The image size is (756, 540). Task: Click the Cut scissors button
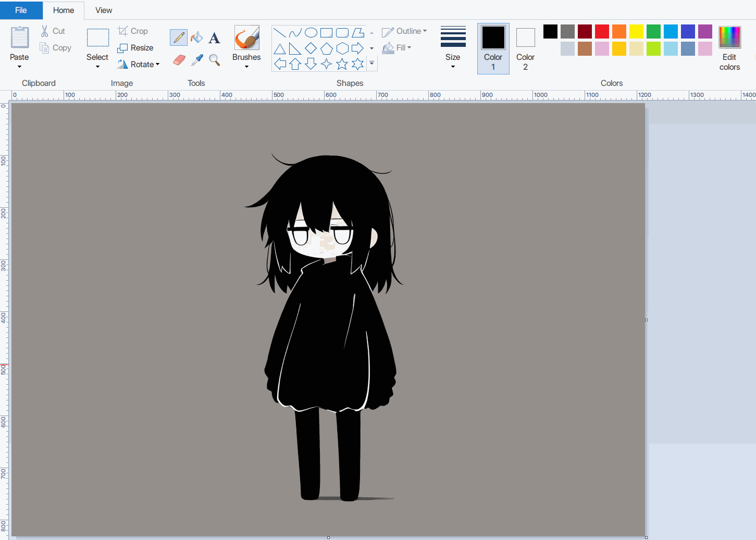click(x=53, y=31)
